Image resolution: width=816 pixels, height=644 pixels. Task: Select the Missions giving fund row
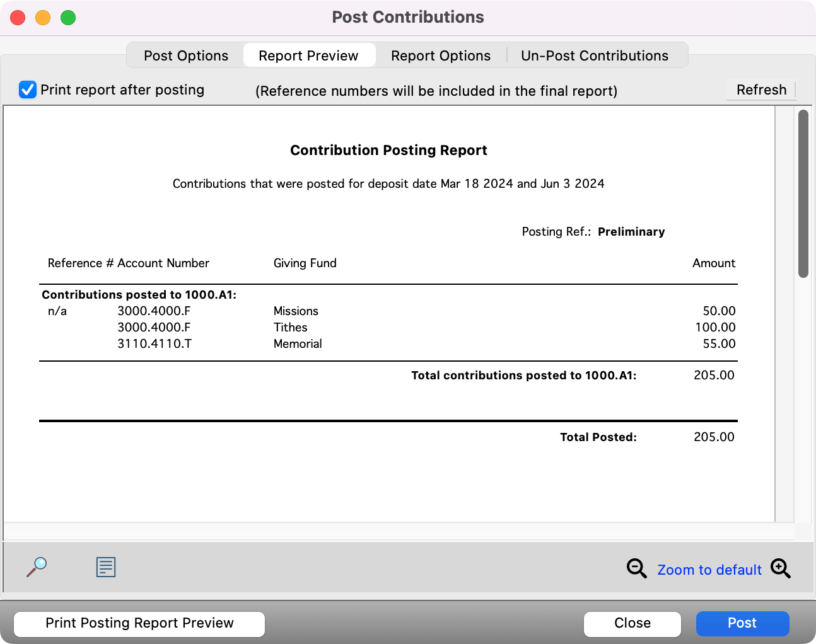pyautogui.click(x=296, y=311)
